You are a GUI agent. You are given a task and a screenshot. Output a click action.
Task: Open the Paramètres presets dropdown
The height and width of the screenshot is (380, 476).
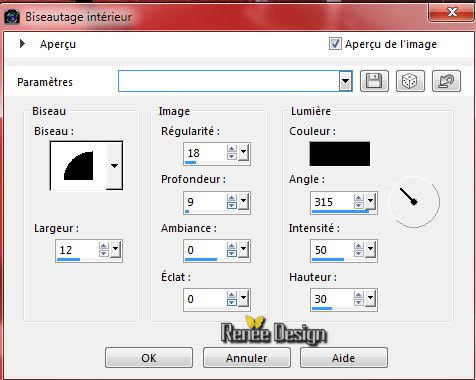pyautogui.click(x=346, y=81)
